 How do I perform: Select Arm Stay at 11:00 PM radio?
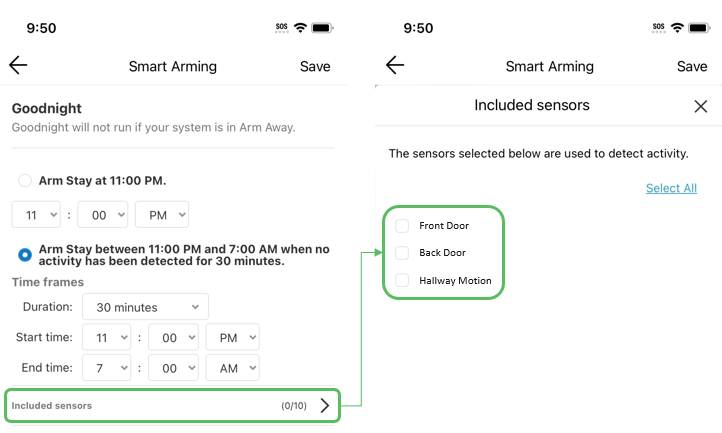point(25,180)
